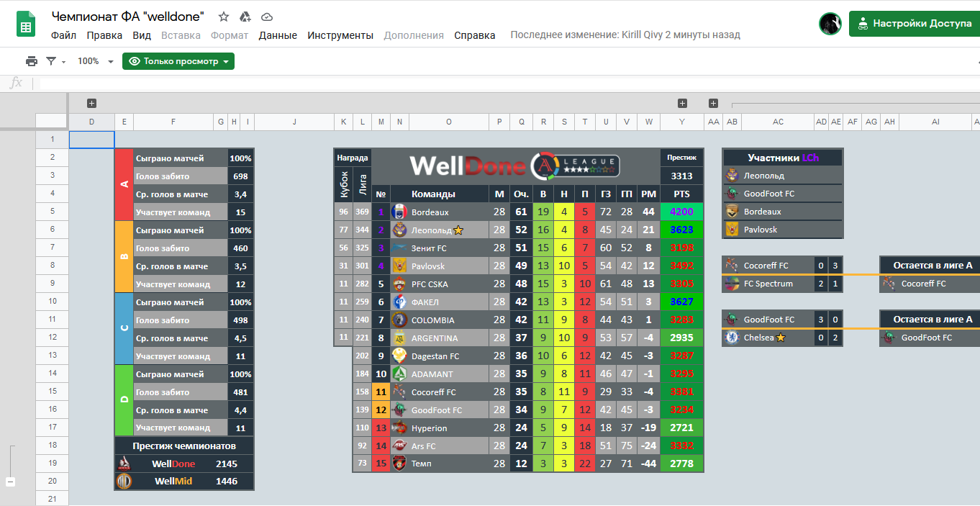Click the 1446 WellMid prestige value

(227, 482)
